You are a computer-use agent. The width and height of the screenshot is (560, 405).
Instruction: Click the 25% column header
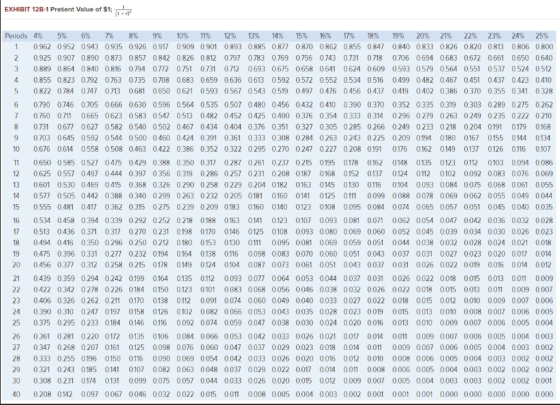tap(541, 36)
